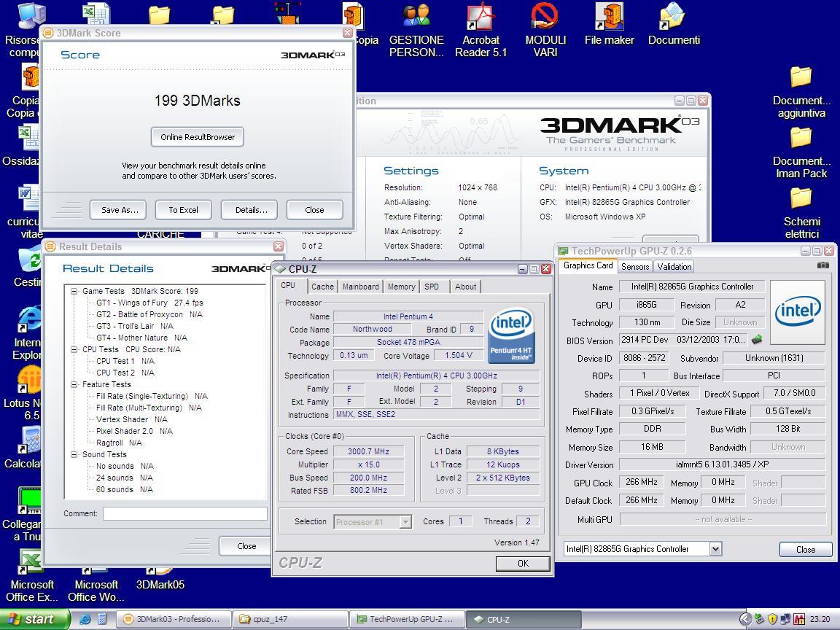The height and width of the screenshot is (630, 840).
Task: Open the Document... Iman Pack folder
Action: [801, 152]
